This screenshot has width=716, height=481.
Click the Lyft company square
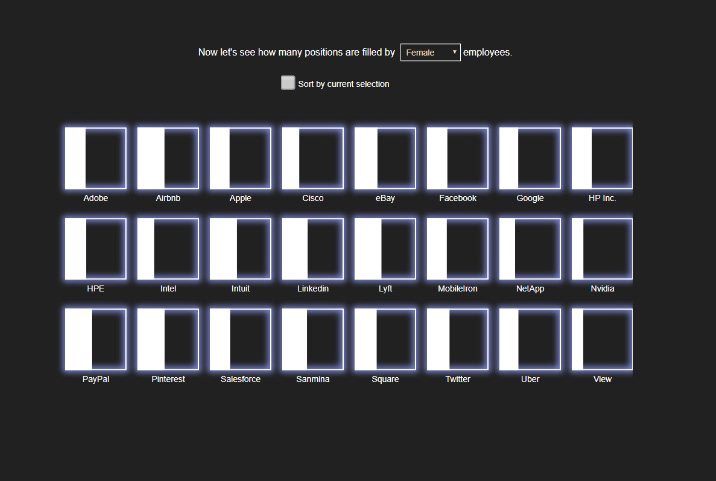click(385, 249)
